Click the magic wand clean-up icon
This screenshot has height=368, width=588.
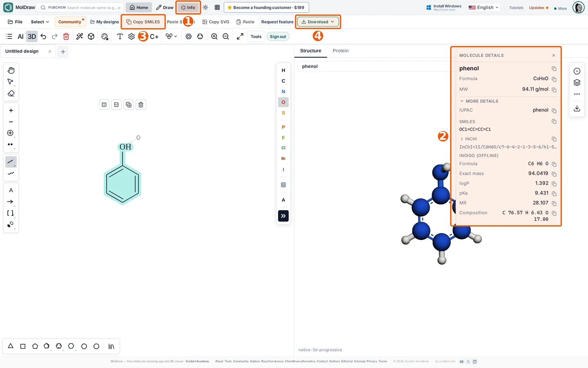(80, 36)
